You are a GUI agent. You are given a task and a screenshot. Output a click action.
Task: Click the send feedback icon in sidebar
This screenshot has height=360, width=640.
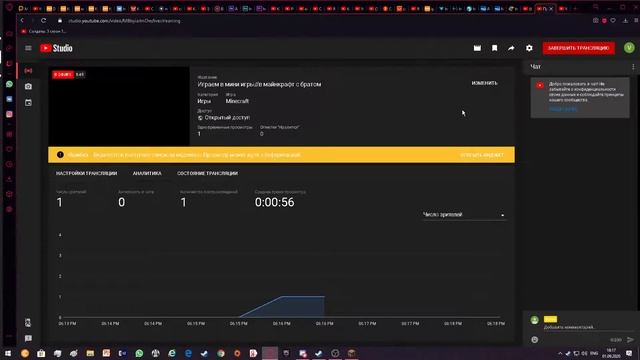28,338
